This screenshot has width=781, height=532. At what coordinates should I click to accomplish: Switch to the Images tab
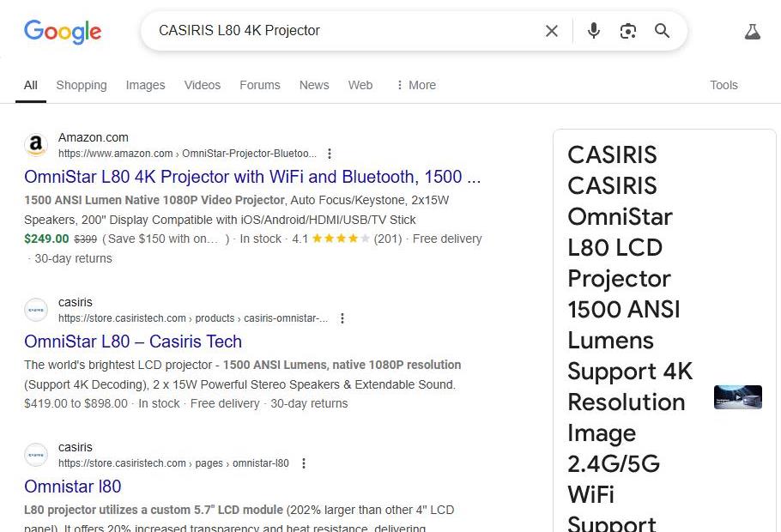click(145, 85)
